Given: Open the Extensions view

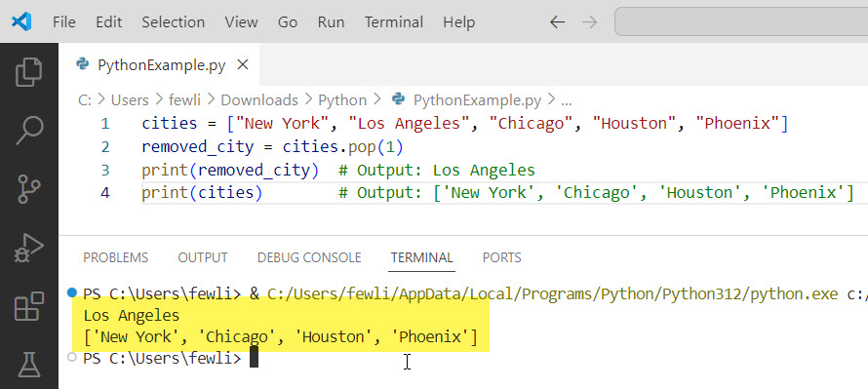Looking at the screenshot, I should (x=29, y=306).
